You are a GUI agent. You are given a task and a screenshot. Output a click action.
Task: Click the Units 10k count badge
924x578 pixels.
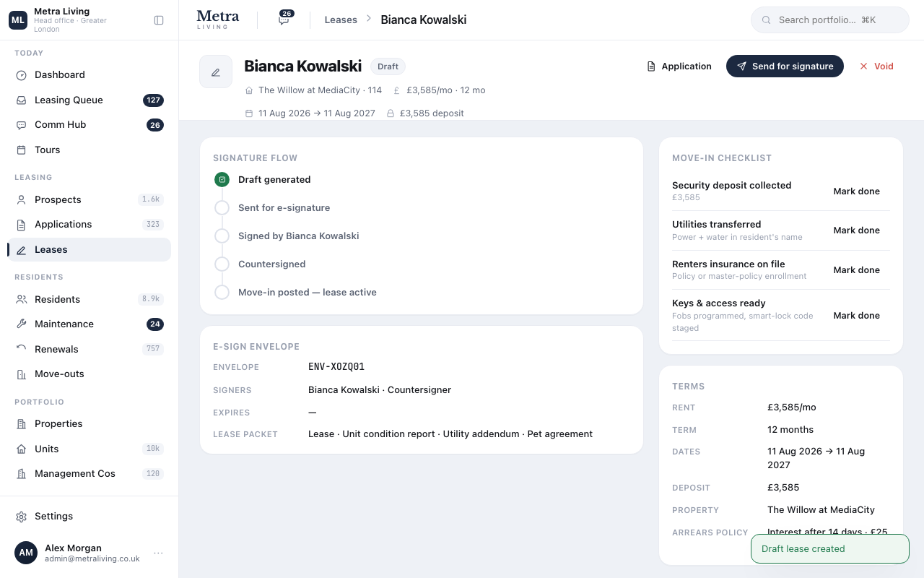153,449
